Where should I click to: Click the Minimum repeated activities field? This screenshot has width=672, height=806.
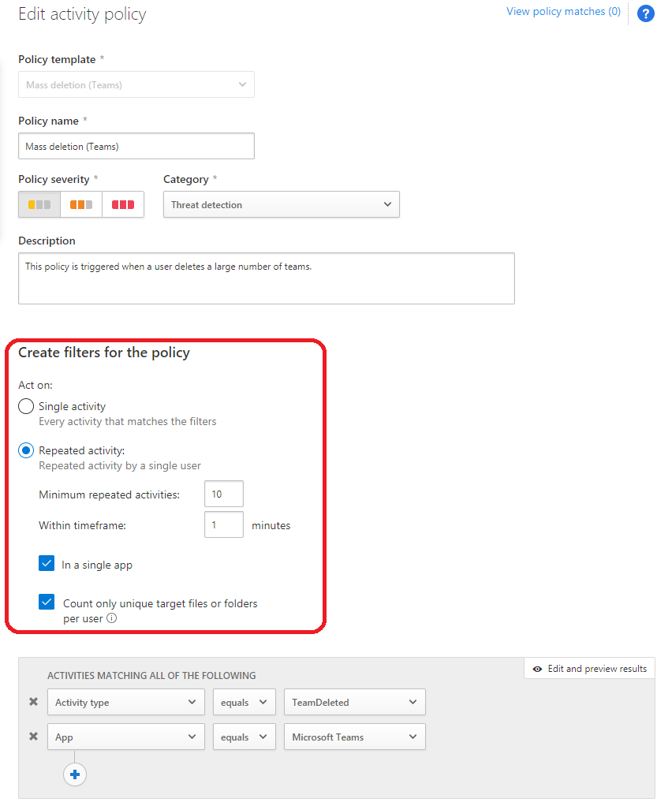223,494
